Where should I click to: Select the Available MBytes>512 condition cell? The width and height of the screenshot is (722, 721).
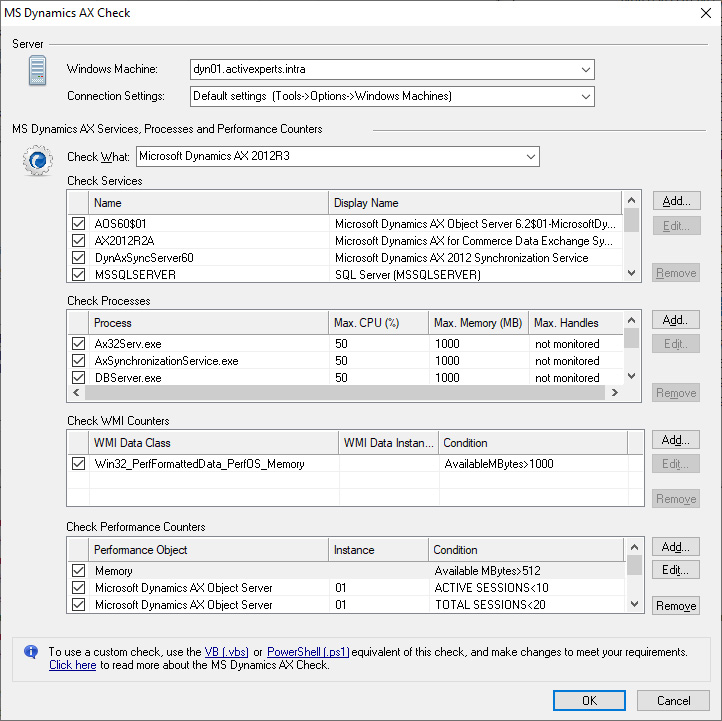487,571
